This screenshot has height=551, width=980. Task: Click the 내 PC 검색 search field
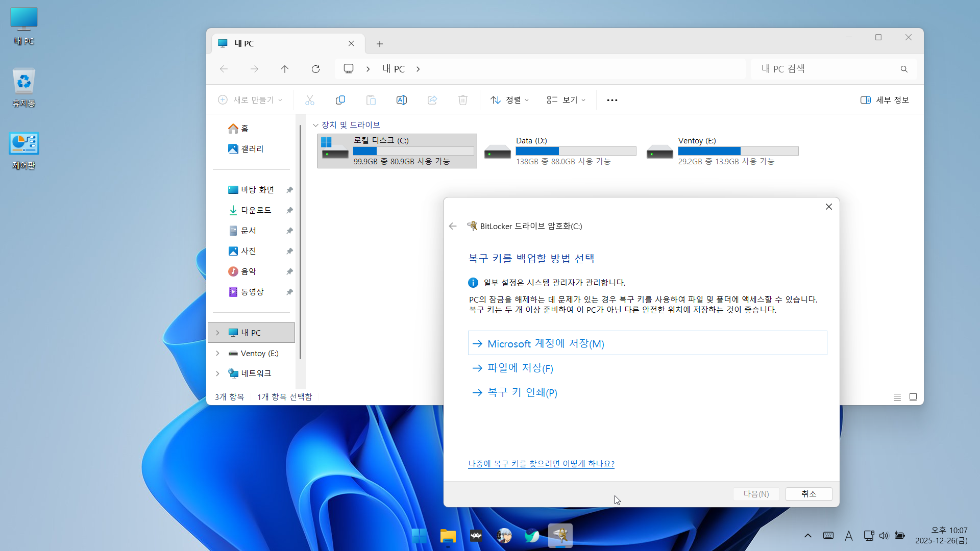click(827, 69)
